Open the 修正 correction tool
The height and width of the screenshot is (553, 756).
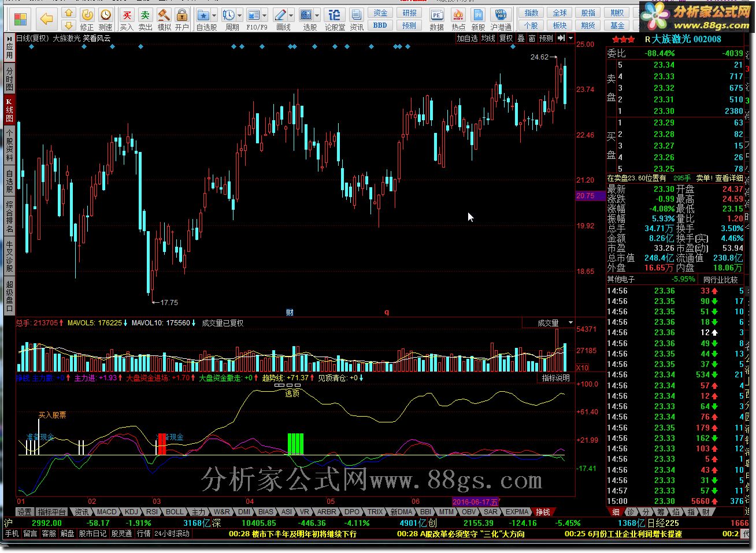pos(87,19)
